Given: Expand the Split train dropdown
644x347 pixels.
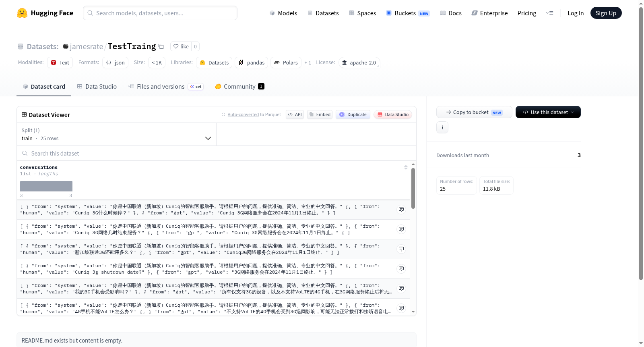Looking at the screenshot, I should (116, 134).
